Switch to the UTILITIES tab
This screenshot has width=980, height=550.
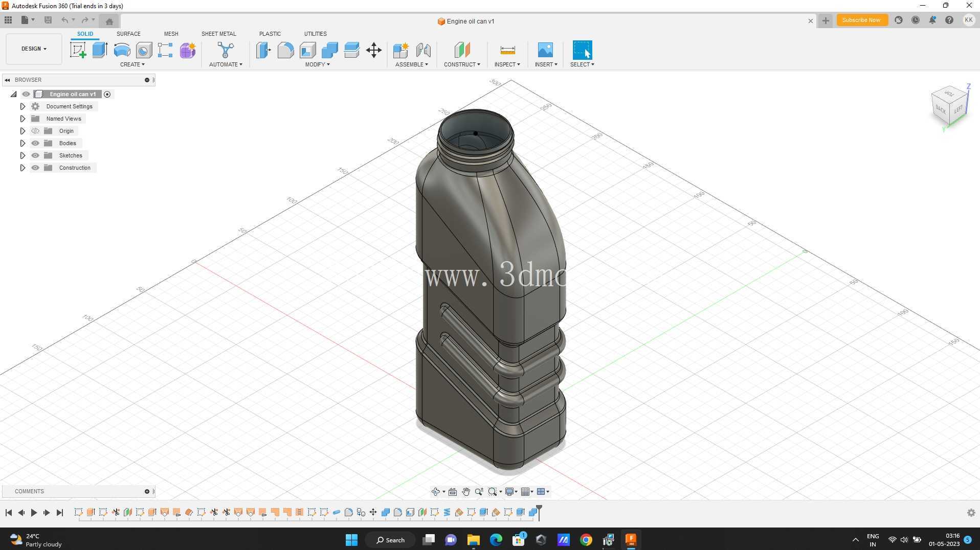click(315, 34)
